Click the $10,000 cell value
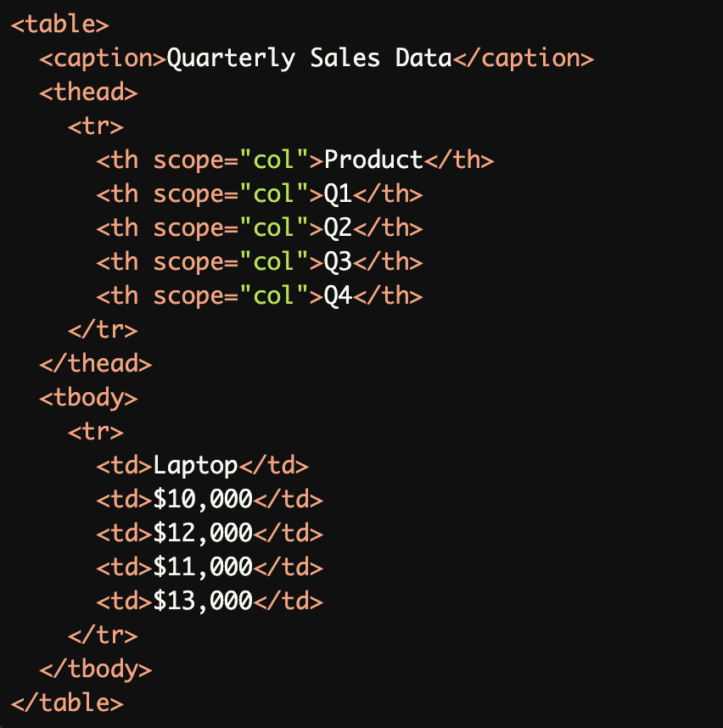723x728 pixels. coord(203,499)
